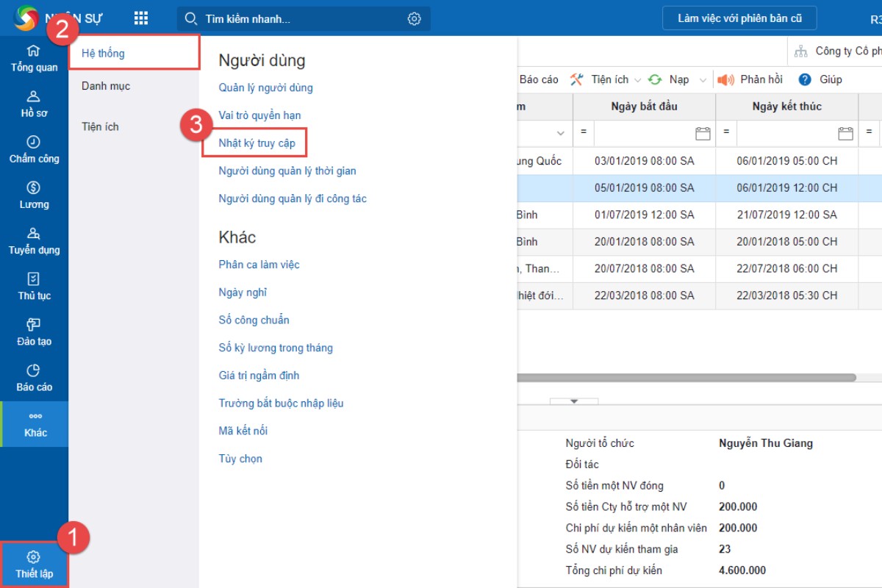Screen dimensions: 882x588
Task: Sort by Ngày kết thúc column header
Action: point(786,107)
